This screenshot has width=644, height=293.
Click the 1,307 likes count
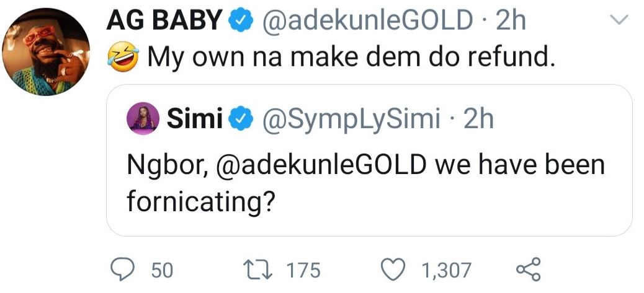pos(447,271)
